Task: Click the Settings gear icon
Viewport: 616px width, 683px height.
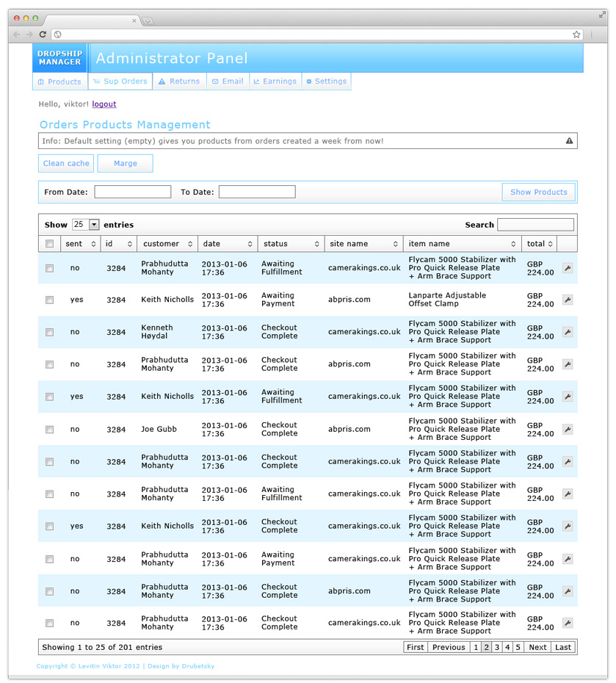Action: (x=309, y=81)
